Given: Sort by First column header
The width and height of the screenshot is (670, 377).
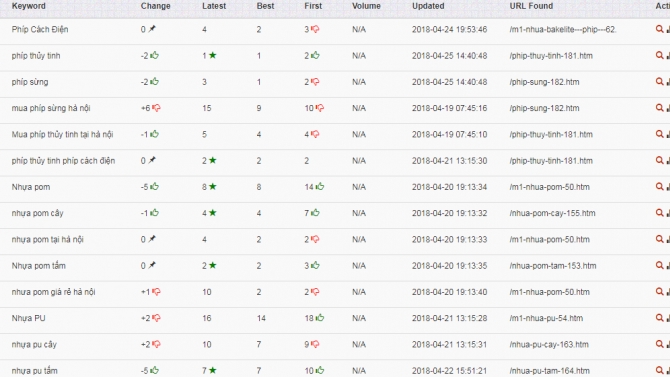Looking at the screenshot, I should tap(313, 6).
